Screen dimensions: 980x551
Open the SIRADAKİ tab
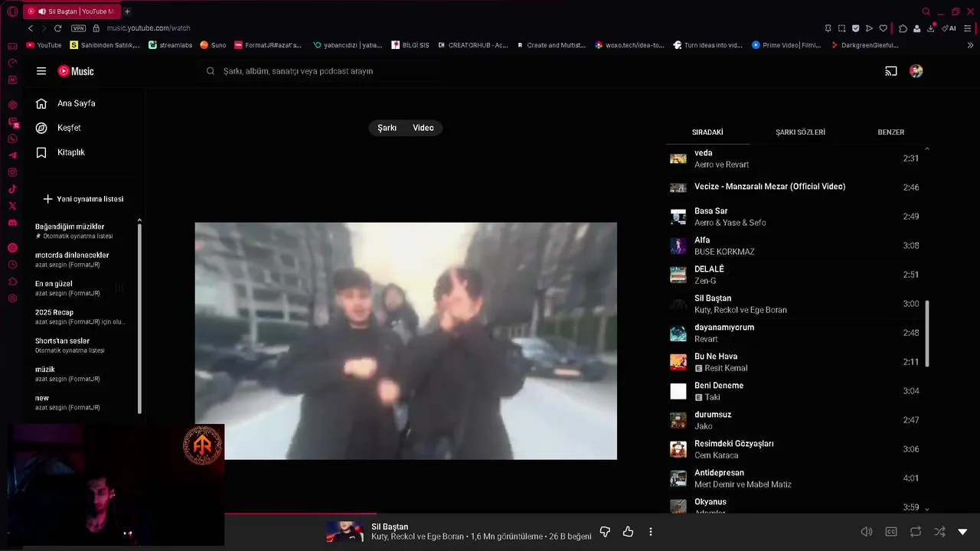coord(707,132)
